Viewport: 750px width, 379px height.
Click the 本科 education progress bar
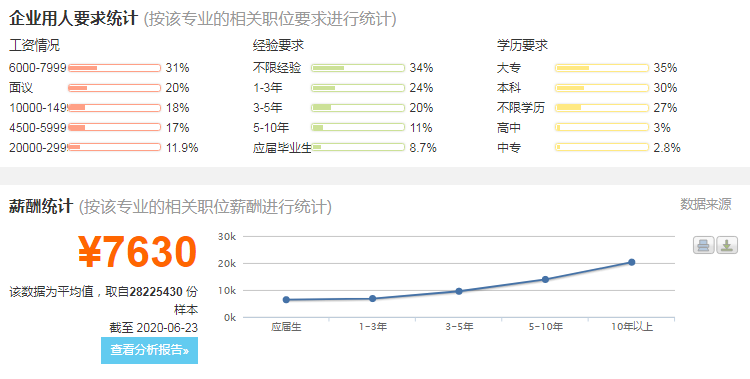point(602,88)
